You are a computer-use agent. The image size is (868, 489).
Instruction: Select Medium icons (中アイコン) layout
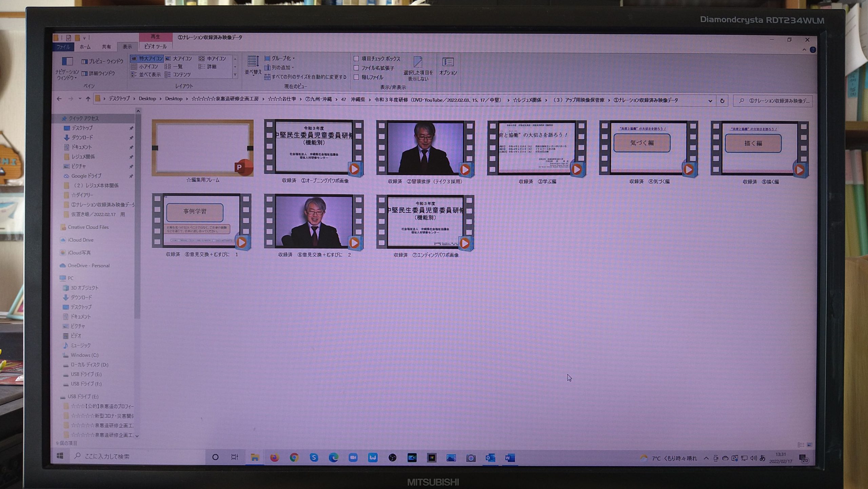pos(213,59)
